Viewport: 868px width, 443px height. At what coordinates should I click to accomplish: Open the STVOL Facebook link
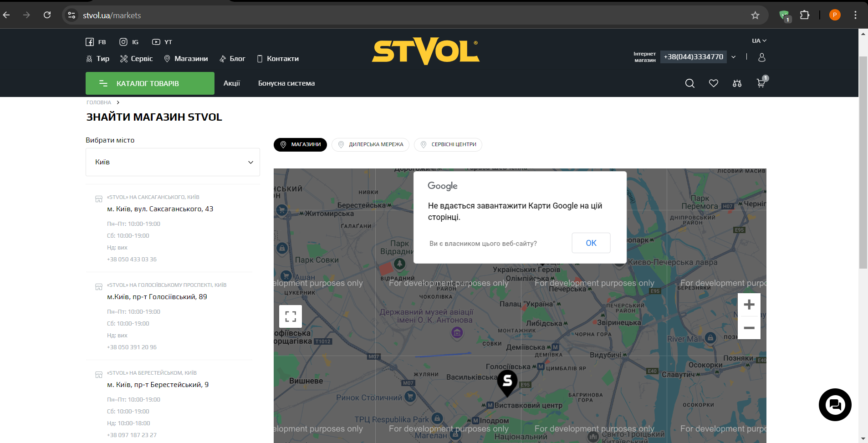96,42
